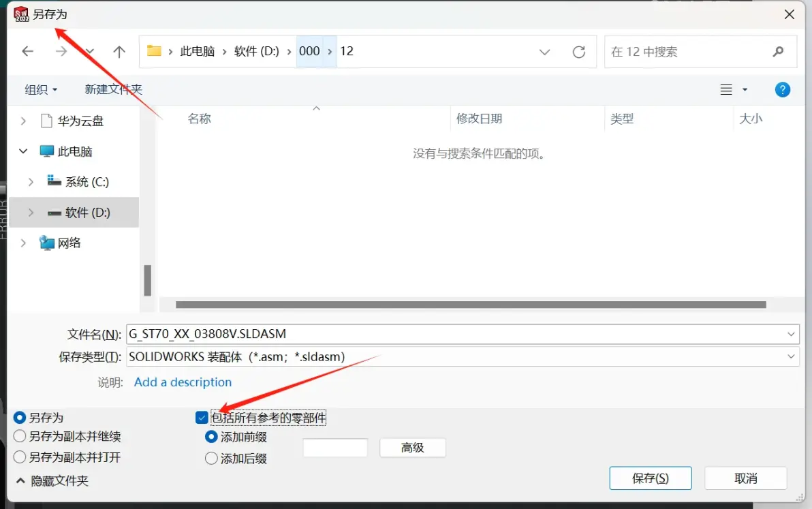
Task: Click the folder icon in address bar
Action: pyautogui.click(x=154, y=50)
